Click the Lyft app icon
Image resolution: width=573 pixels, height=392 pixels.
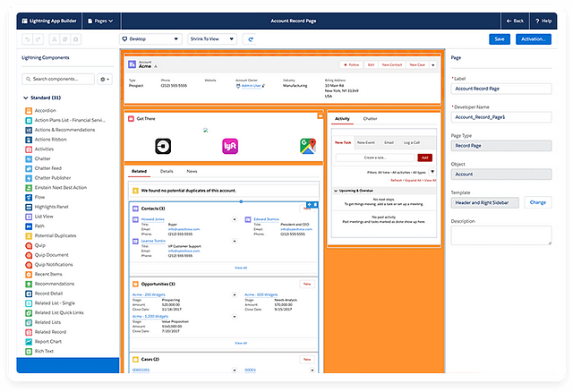coord(230,146)
